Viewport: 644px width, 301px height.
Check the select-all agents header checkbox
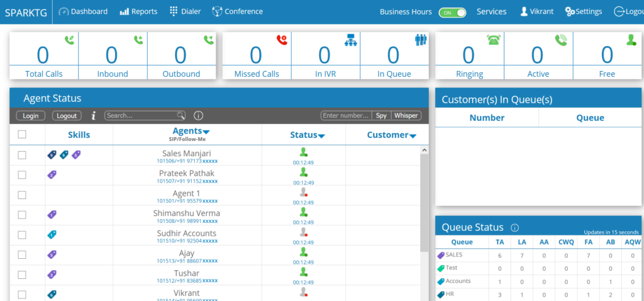click(22, 135)
